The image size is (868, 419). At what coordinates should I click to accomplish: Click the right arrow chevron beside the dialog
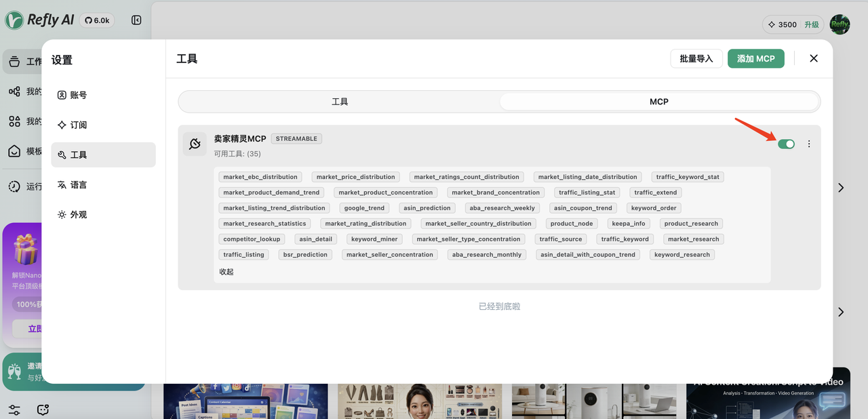coord(841,188)
